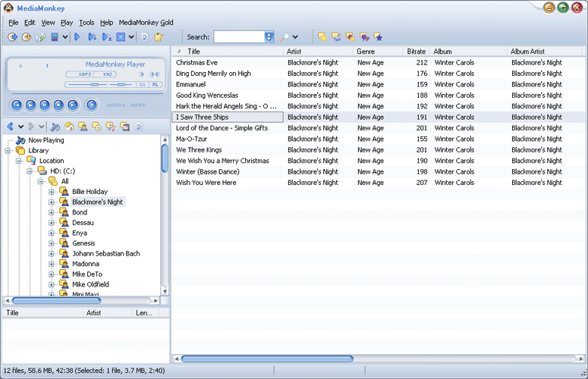Open the dropdown beside the magnifying glass
This screenshot has height=379, width=588.
pos(295,36)
